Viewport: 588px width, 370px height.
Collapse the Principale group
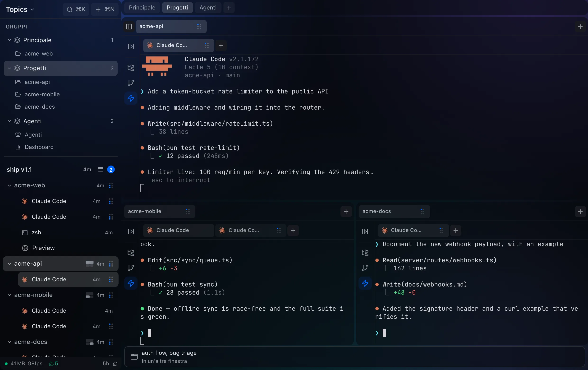click(9, 40)
